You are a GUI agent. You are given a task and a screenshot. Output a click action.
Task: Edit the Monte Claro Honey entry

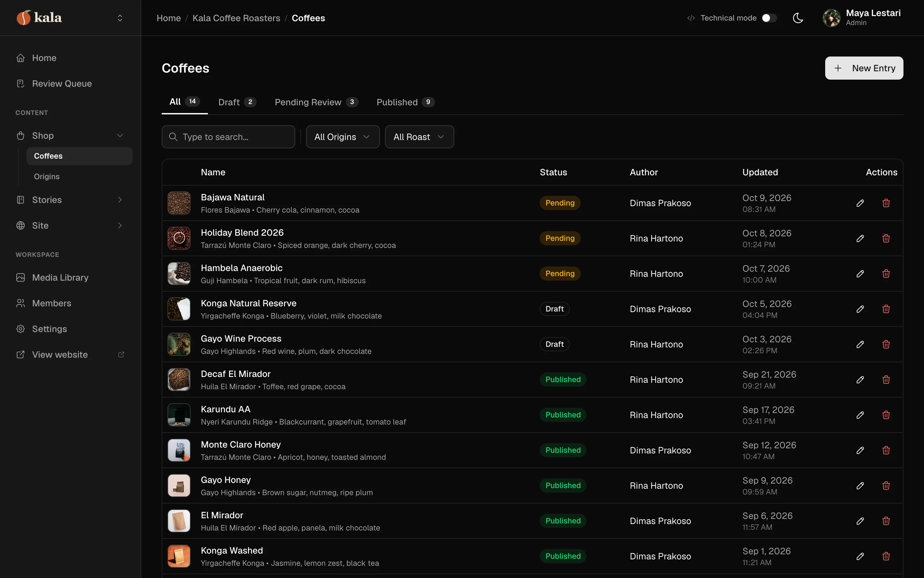point(860,450)
